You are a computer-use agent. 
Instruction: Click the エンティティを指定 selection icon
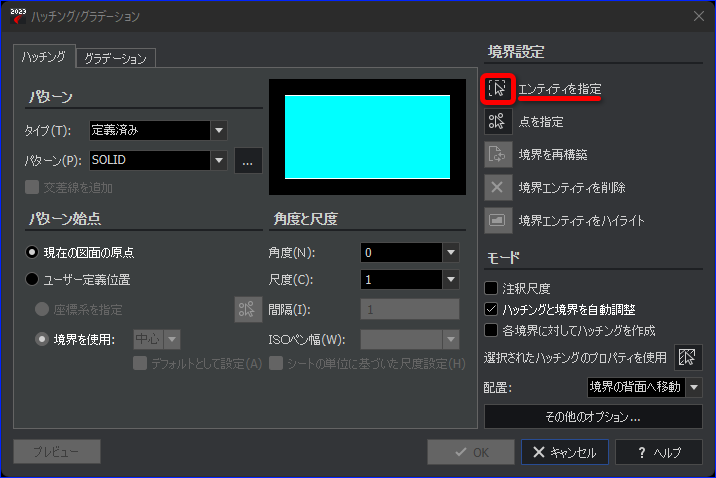(498, 89)
